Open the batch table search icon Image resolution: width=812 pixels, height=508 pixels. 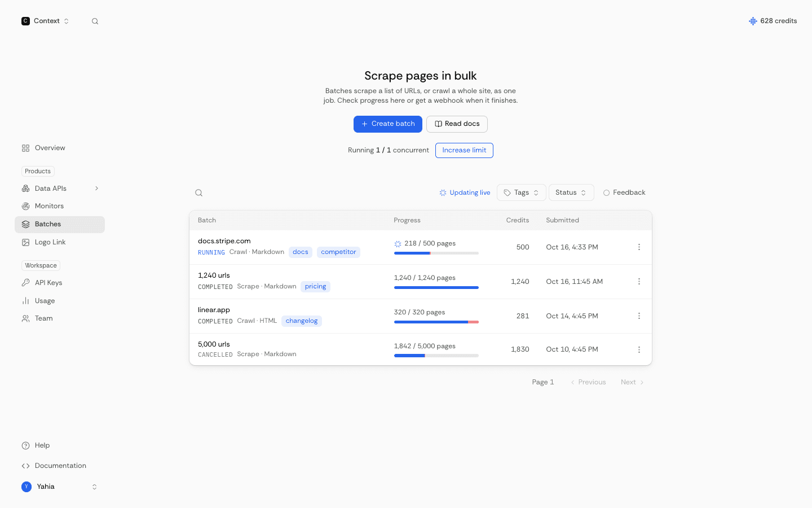[199, 193]
